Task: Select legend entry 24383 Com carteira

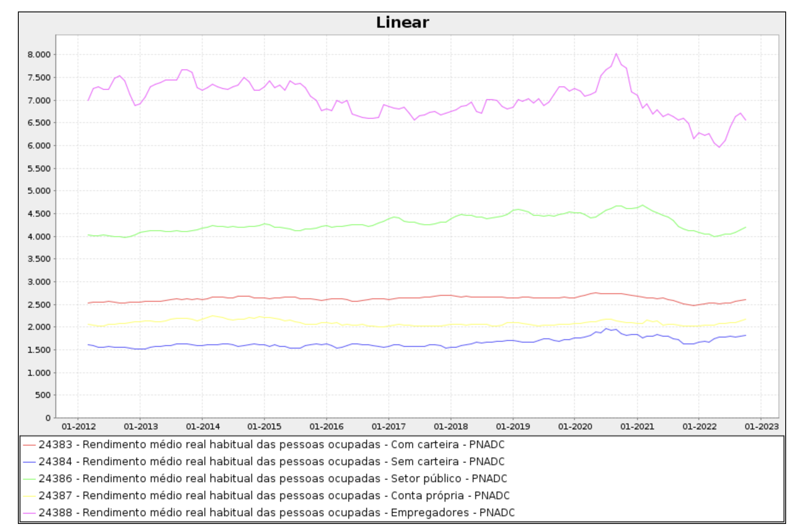Action: [271, 444]
